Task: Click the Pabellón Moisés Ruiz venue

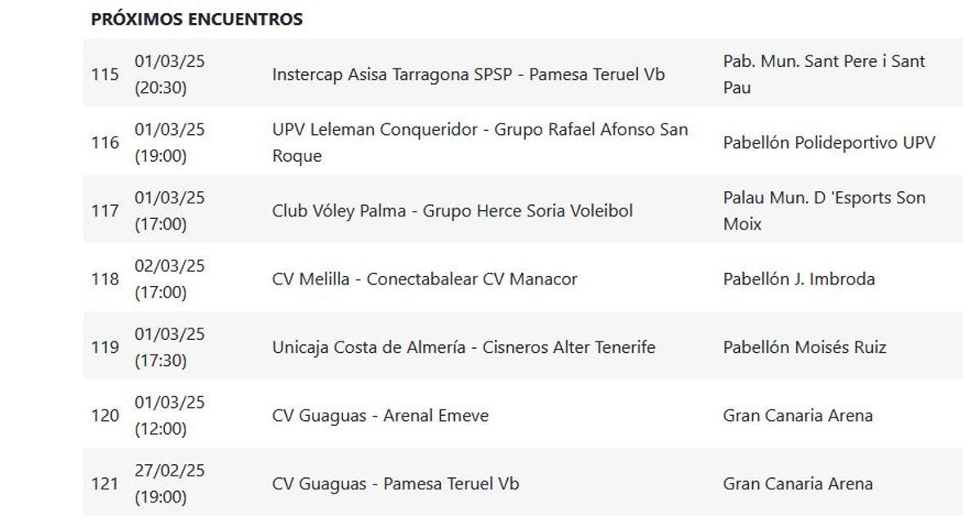Action: tap(804, 347)
